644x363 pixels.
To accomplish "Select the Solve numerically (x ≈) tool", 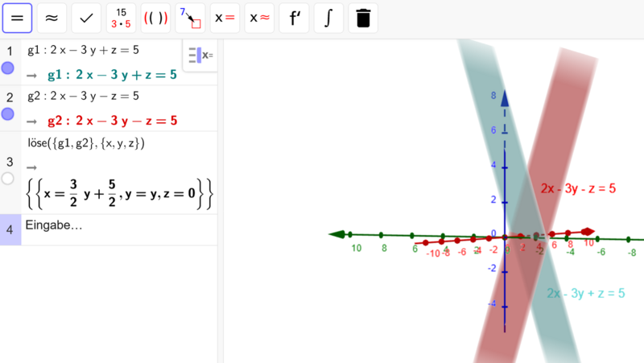I will [259, 18].
